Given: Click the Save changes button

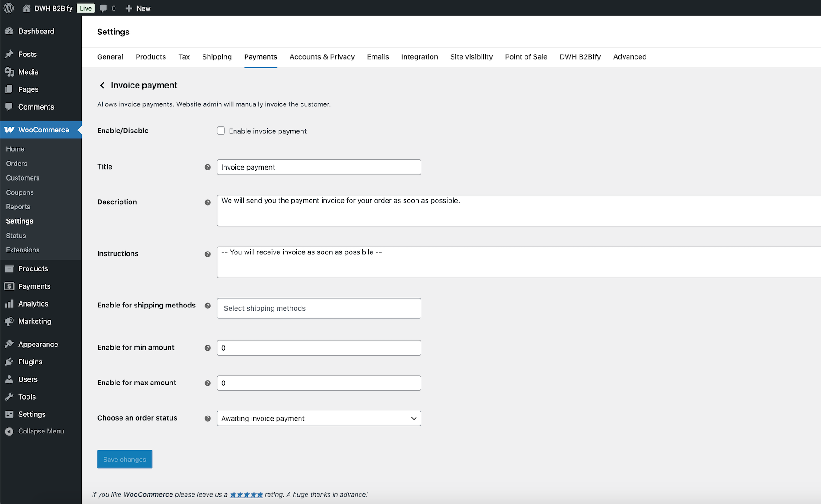Looking at the screenshot, I should pyautogui.click(x=125, y=459).
